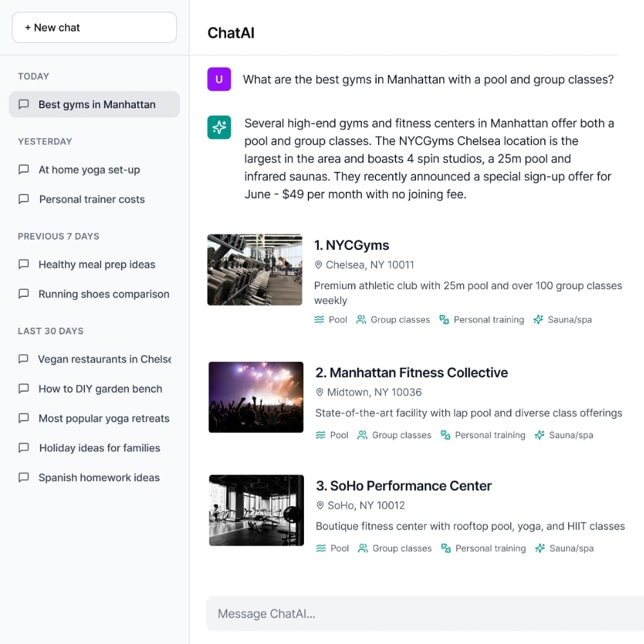Screen dimensions: 644x644
Task: Click chat icon beside Spanish homework ideas
Action: 24,477
